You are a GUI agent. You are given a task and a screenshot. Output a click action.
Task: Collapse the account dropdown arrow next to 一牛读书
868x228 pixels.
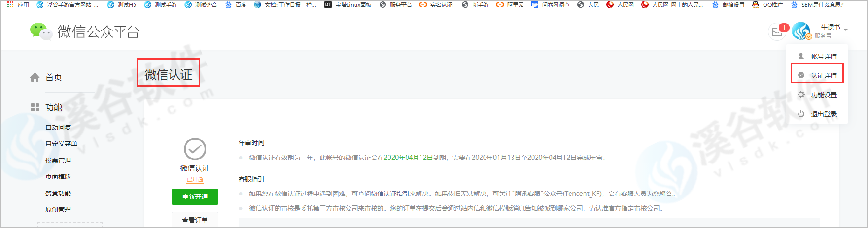(846, 30)
